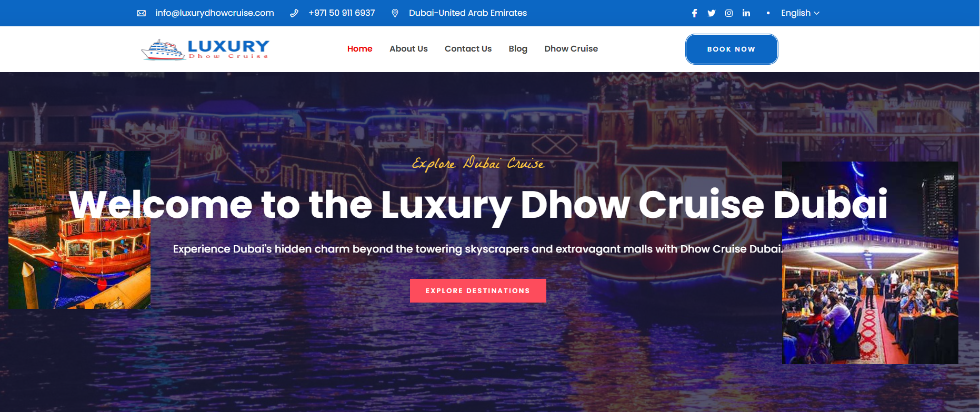The height and width of the screenshot is (412, 980).
Task: Open the About Us page
Action: point(408,49)
